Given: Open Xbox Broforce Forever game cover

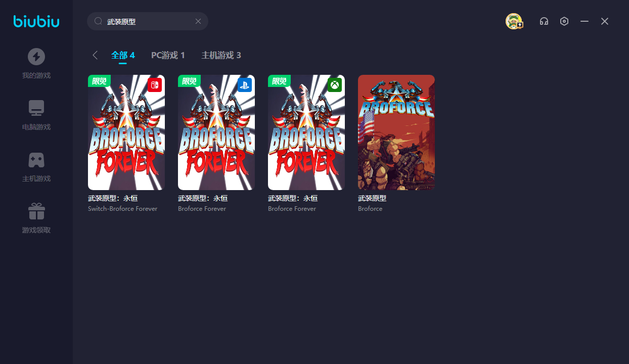Looking at the screenshot, I should [x=306, y=132].
